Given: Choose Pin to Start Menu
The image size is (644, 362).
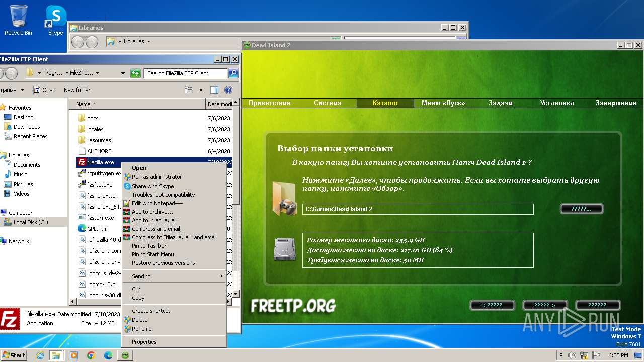Looking at the screenshot, I should point(174,254).
